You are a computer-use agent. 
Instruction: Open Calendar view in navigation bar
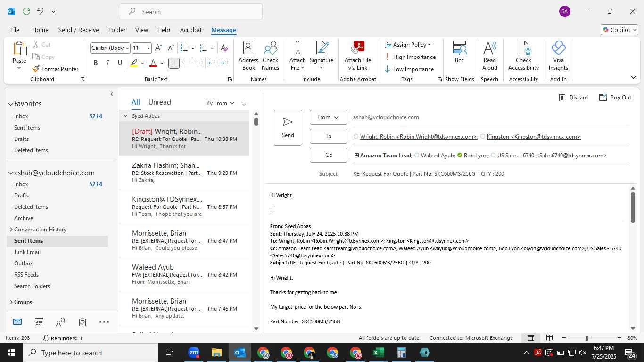39,322
